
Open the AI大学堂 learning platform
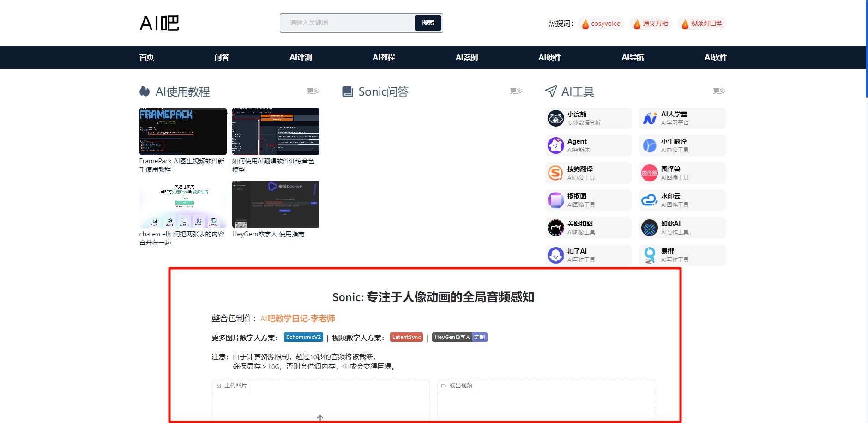point(682,118)
